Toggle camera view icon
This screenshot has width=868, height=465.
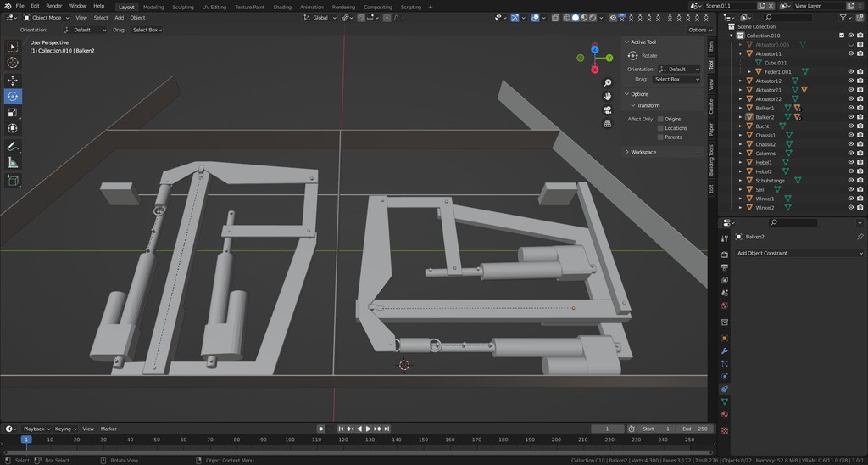pos(607,109)
